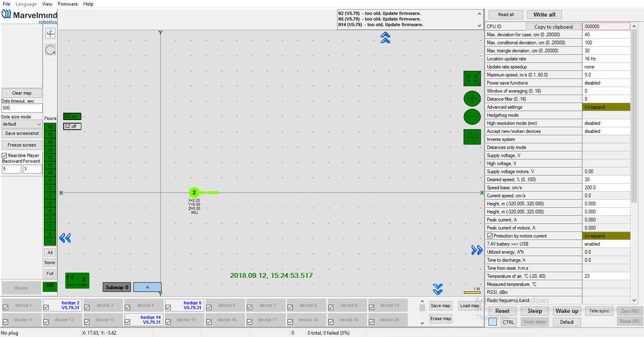The width and height of the screenshot is (644, 337).
Task: Toggle Protection by motors current checkbox
Action: (x=490, y=236)
